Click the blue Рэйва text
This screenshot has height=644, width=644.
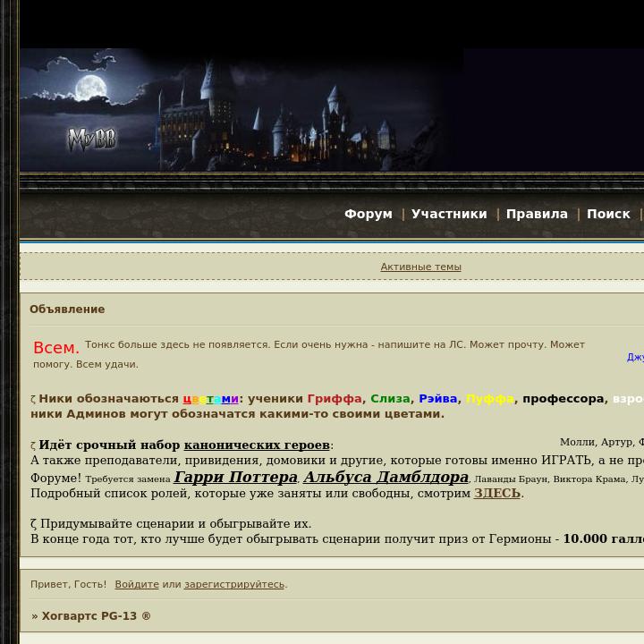point(437,399)
